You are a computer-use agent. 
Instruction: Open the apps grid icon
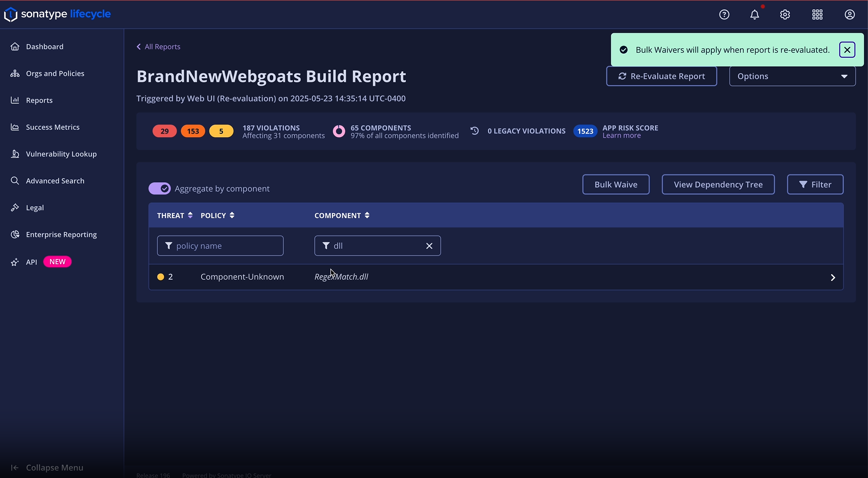pyautogui.click(x=817, y=15)
